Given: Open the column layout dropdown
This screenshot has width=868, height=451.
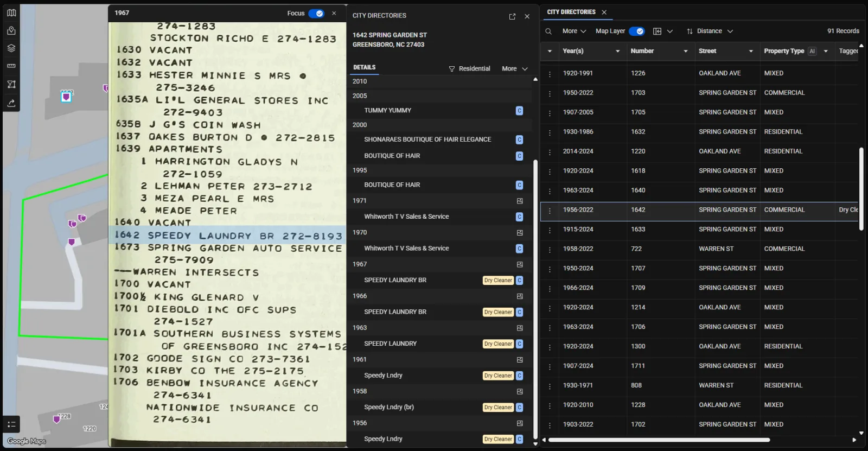Looking at the screenshot, I should [x=662, y=31].
